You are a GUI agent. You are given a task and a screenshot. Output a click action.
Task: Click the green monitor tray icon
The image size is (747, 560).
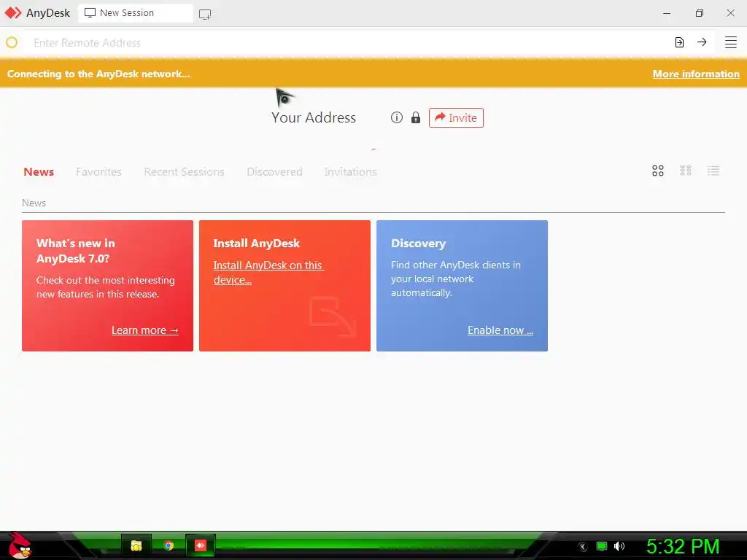click(602, 546)
